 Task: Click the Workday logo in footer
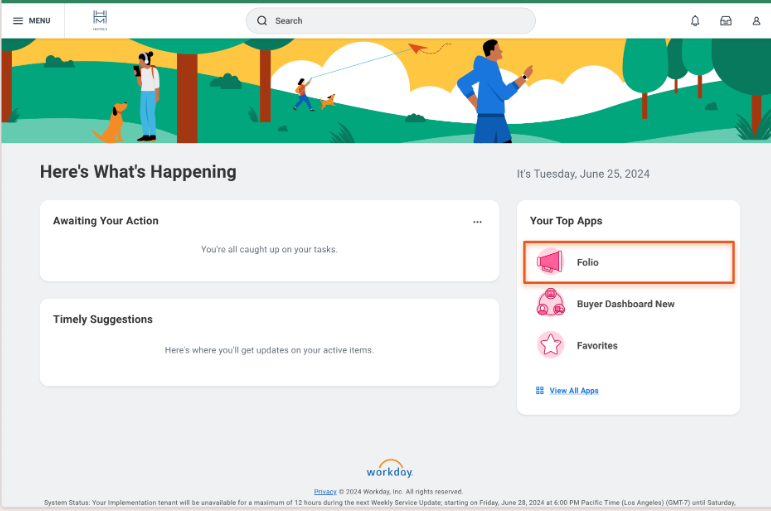pyautogui.click(x=389, y=469)
